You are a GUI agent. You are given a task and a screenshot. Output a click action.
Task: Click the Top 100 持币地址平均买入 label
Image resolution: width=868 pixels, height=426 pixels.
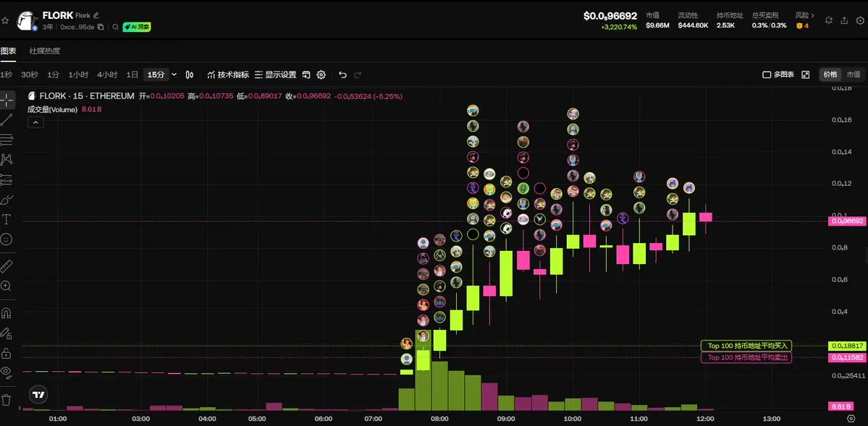tap(746, 346)
